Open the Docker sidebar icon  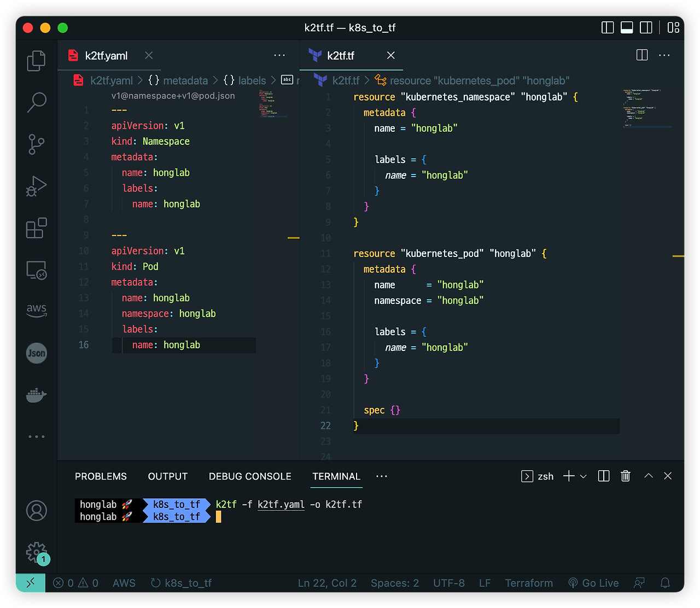tap(36, 395)
